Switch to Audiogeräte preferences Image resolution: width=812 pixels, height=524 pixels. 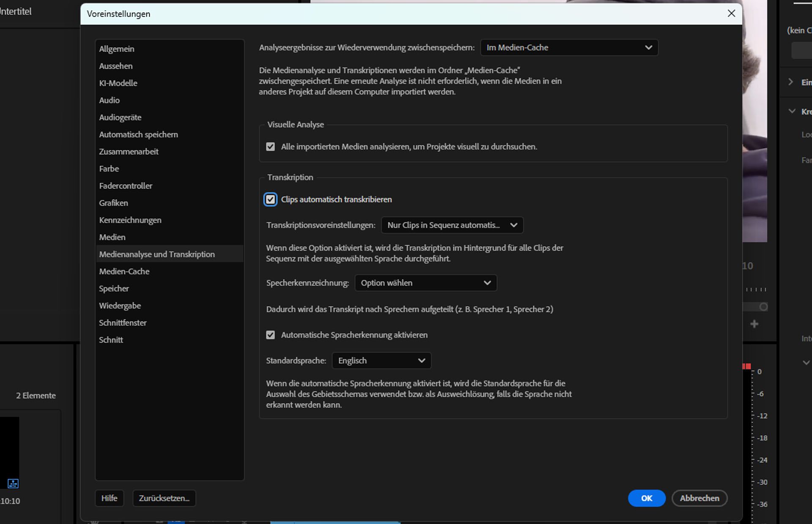click(120, 117)
